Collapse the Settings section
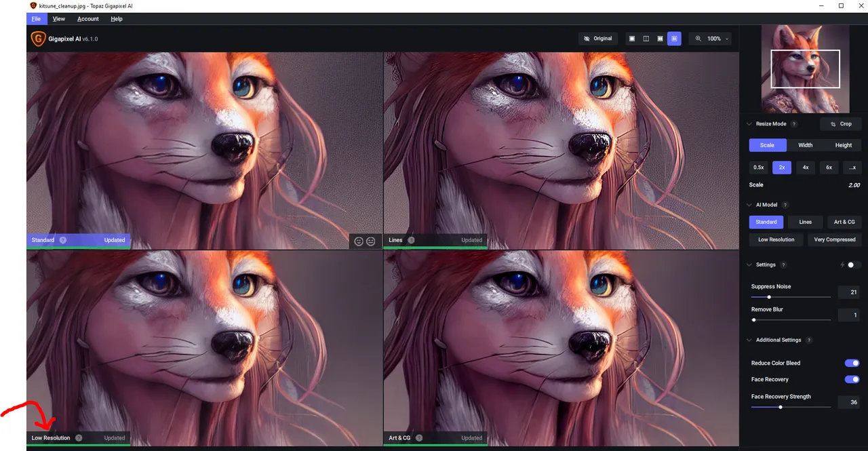 tap(749, 265)
